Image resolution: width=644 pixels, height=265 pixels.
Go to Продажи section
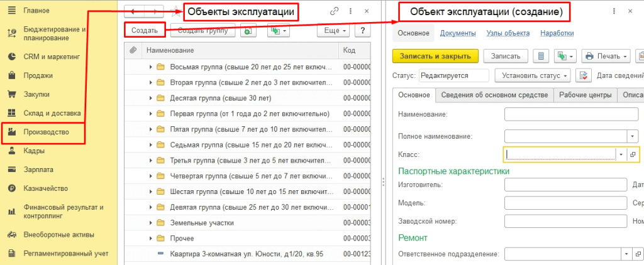38,75
